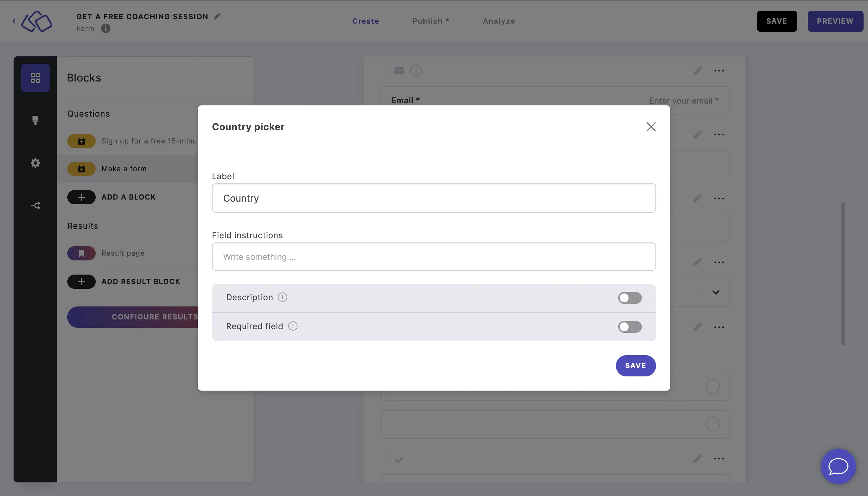Click the checkmark icon on the bottom field

pyautogui.click(x=399, y=460)
